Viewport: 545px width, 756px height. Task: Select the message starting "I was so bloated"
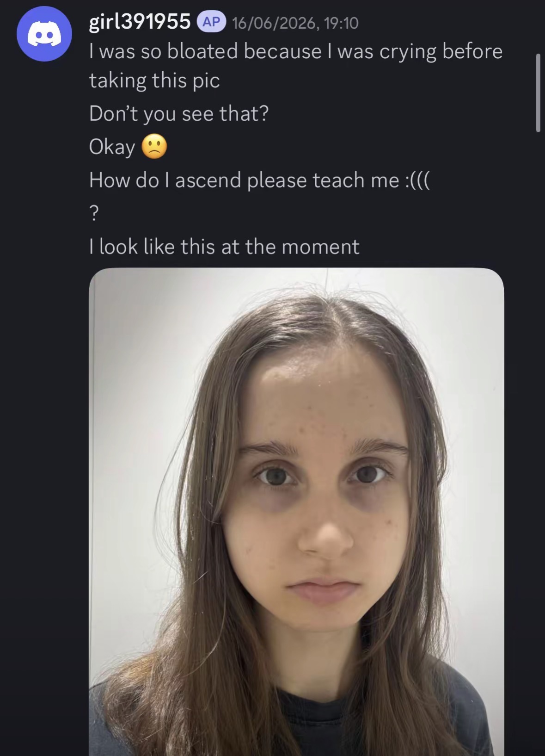click(x=296, y=66)
